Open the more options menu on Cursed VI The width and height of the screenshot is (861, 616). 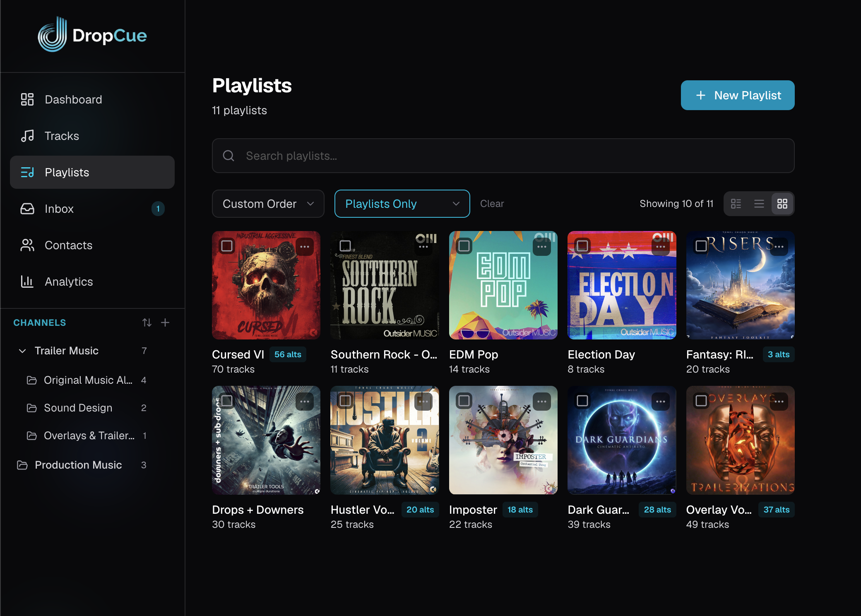[305, 247]
